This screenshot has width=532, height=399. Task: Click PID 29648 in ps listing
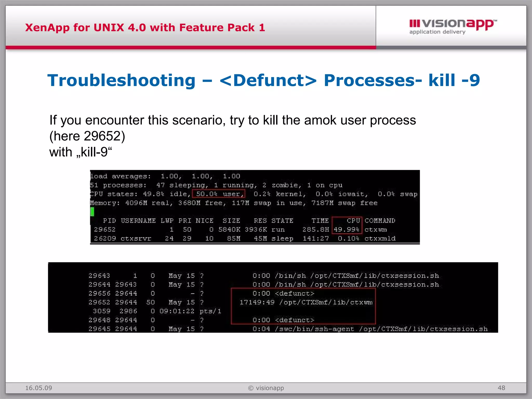click(99, 320)
